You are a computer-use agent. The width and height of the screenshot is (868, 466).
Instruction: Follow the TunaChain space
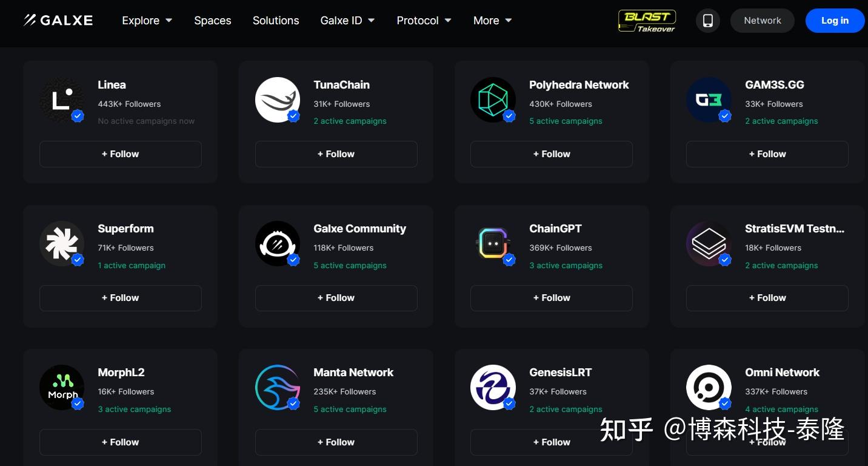[x=336, y=154]
